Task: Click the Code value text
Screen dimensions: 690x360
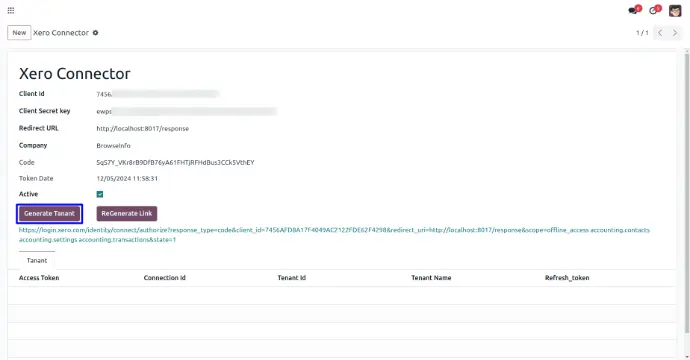Action: tap(175, 162)
